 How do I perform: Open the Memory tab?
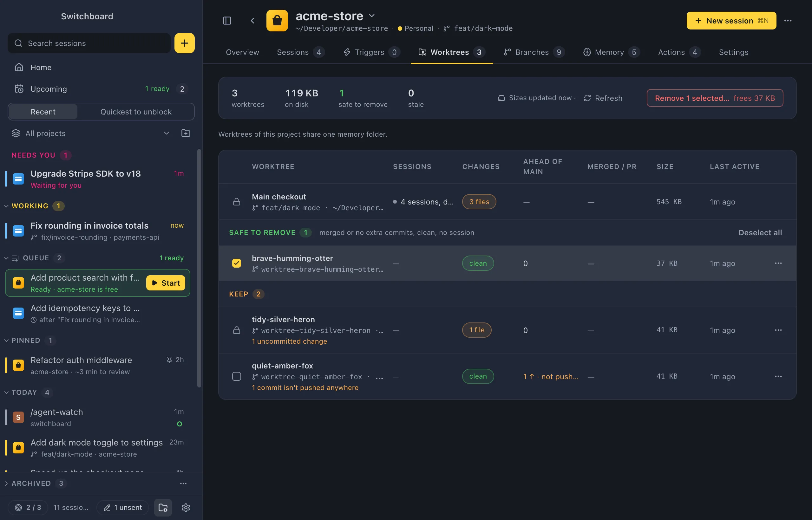click(611, 52)
